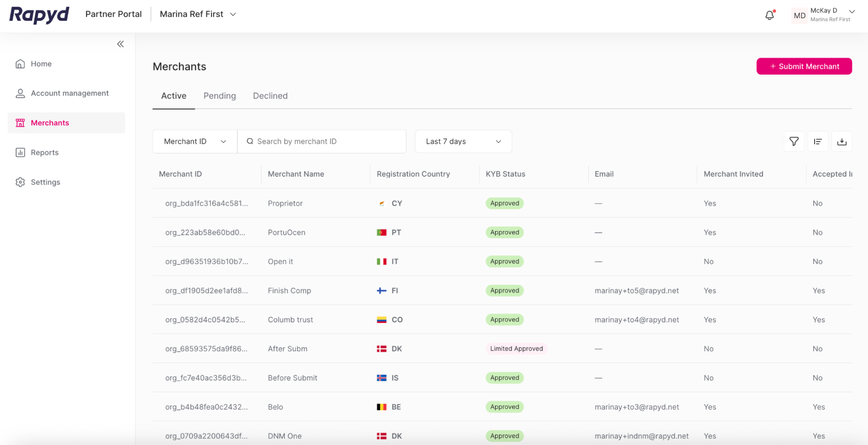Select the Merchants icon in the sidebar

(x=20, y=122)
